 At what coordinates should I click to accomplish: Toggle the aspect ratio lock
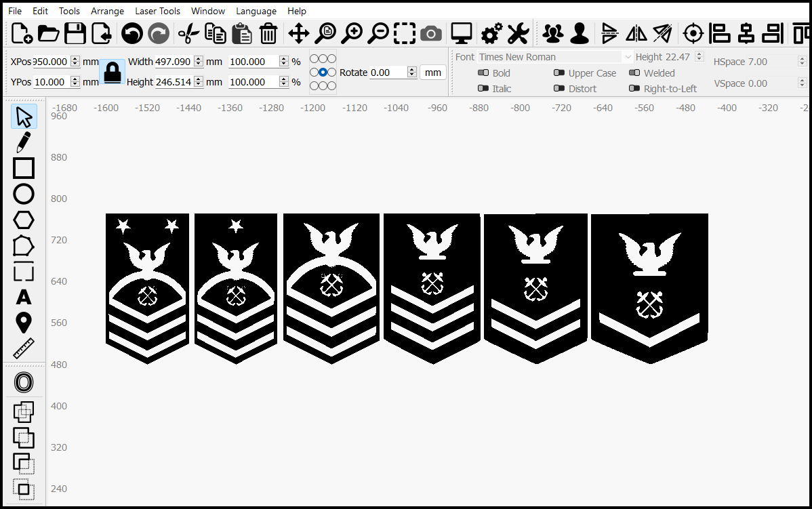113,71
